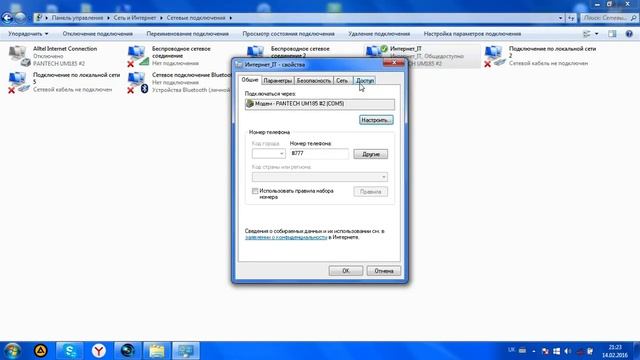Switch to the Параметры tab

[x=278, y=81]
